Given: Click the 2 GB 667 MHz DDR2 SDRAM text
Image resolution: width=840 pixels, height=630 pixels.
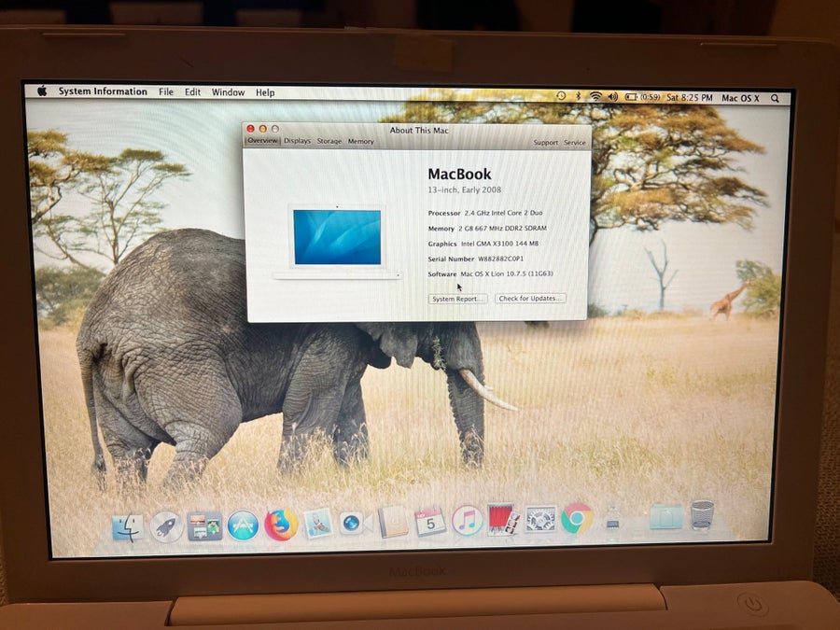Looking at the screenshot, I should [502, 229].
